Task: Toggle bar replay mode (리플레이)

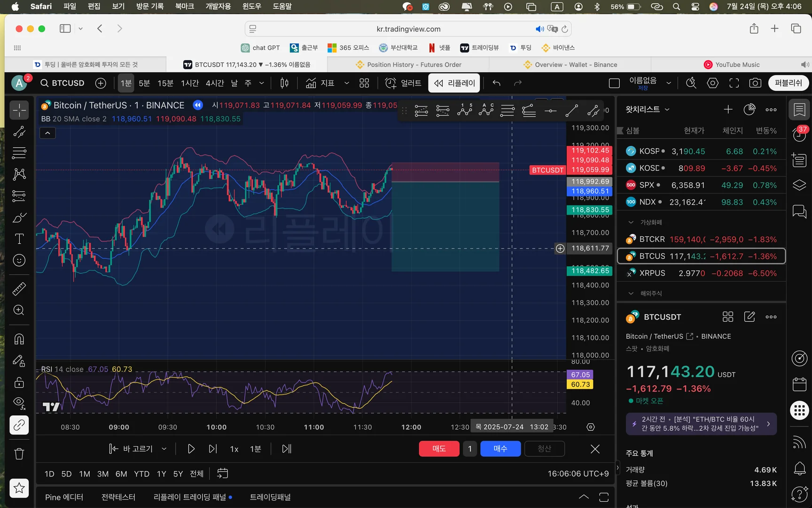Action: (454, 83)
